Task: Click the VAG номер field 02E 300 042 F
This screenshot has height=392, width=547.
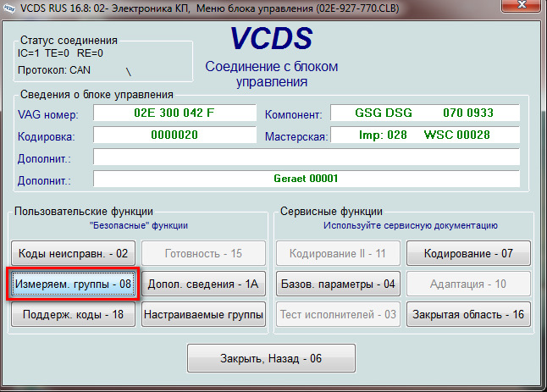Action: 174,113
